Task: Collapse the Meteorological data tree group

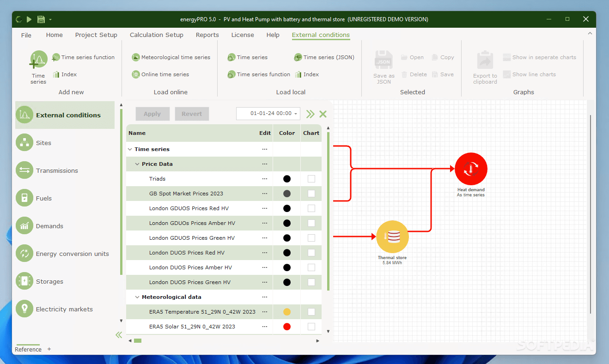Action: [137, 297]
